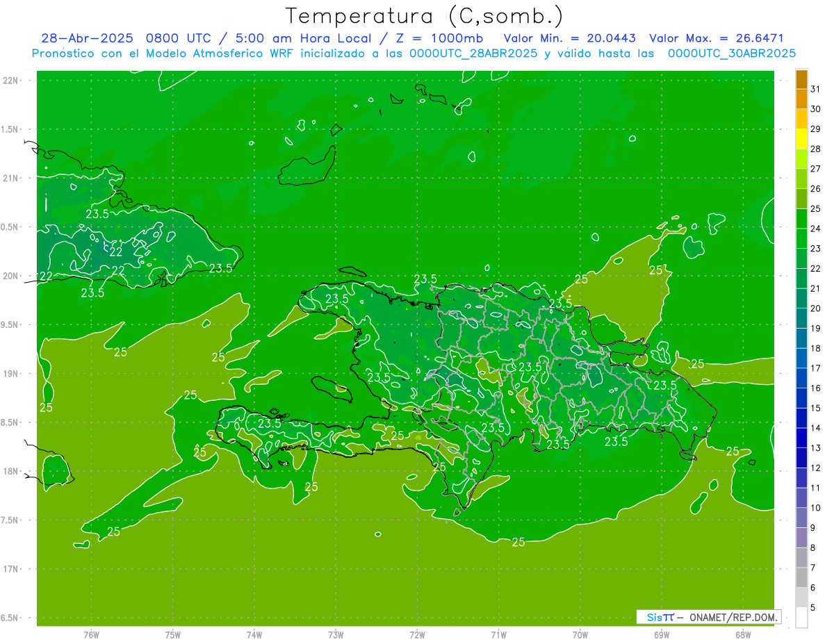Click the 21N latitude label
This screenshot has height=644, width=834.
coord(10,179)
